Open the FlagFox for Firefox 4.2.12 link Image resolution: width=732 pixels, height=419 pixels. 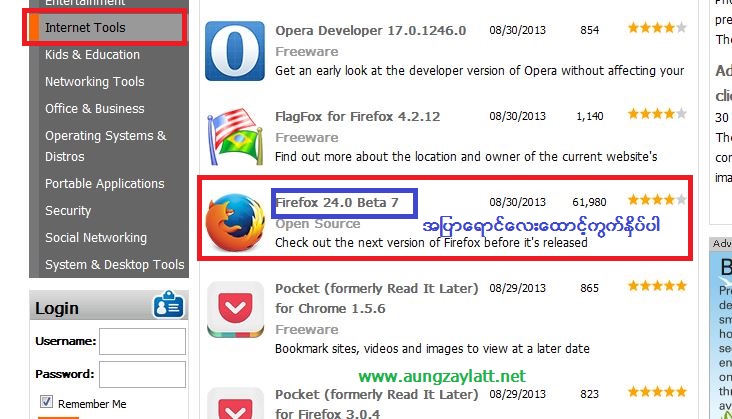point(358,117)
